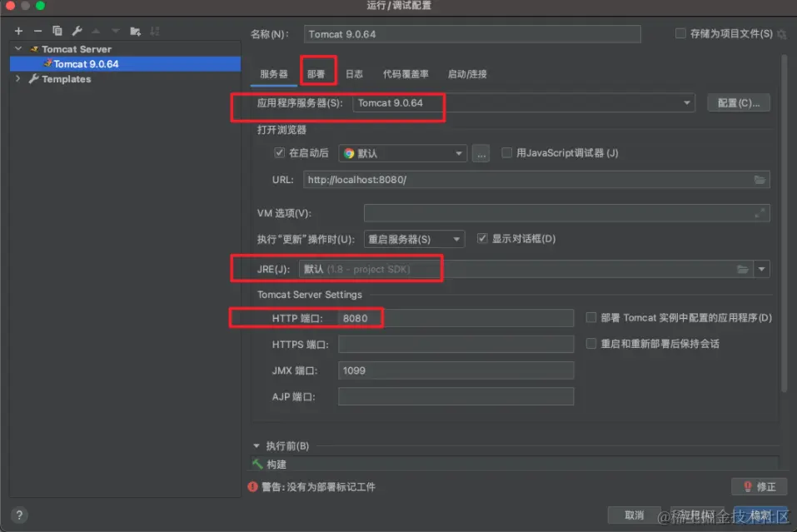Check 部署 Tomcat 实例中配置的应用程序 option

pyautogui.click(x=590, y=317)
